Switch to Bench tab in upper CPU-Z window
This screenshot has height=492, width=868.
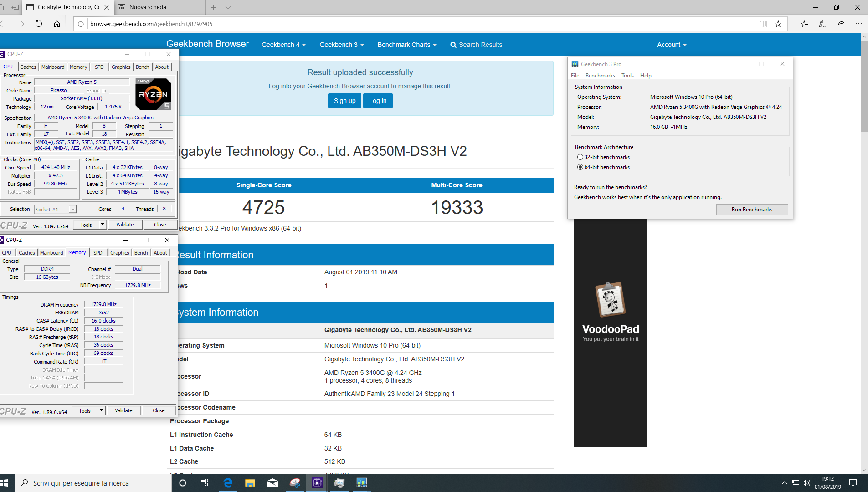pos(142,67)
